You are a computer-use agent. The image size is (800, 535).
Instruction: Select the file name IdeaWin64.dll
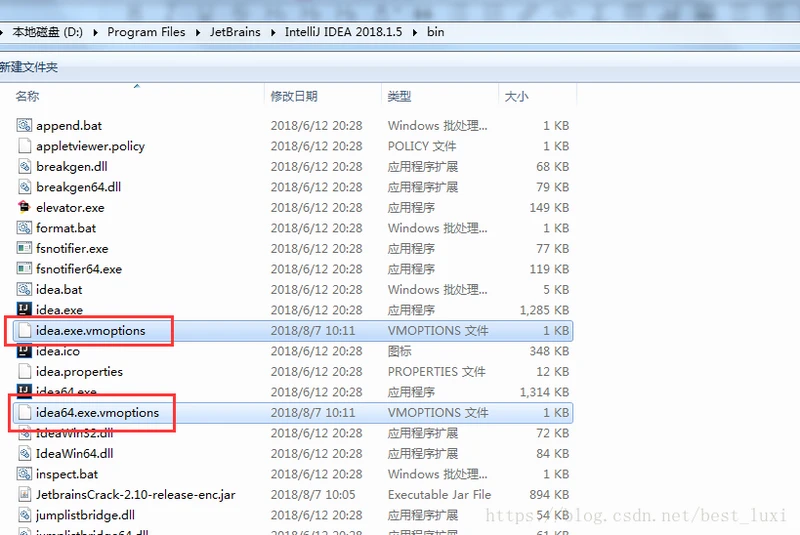(74, 453)
